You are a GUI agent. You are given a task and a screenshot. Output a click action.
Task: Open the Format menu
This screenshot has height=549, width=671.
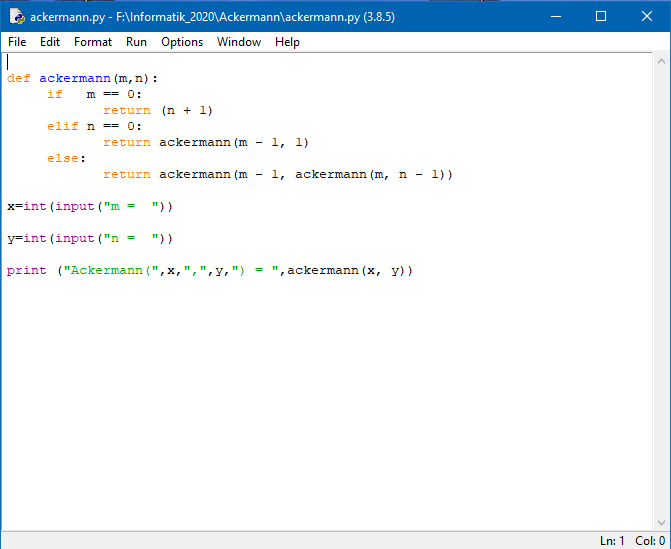pos(93,42)
